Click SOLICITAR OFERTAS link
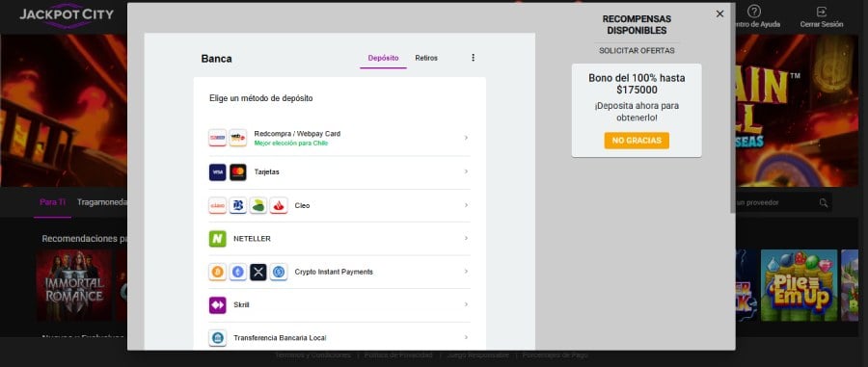 [637, 51]
